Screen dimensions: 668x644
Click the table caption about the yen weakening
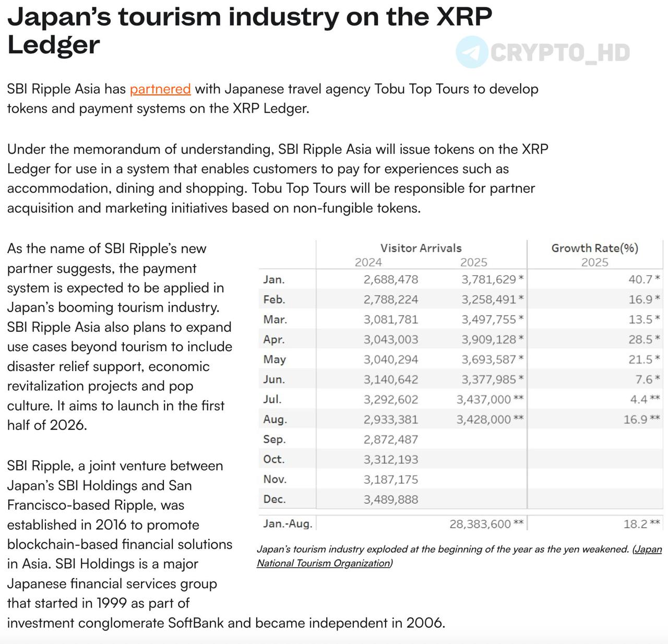click(x=443, y=549)
